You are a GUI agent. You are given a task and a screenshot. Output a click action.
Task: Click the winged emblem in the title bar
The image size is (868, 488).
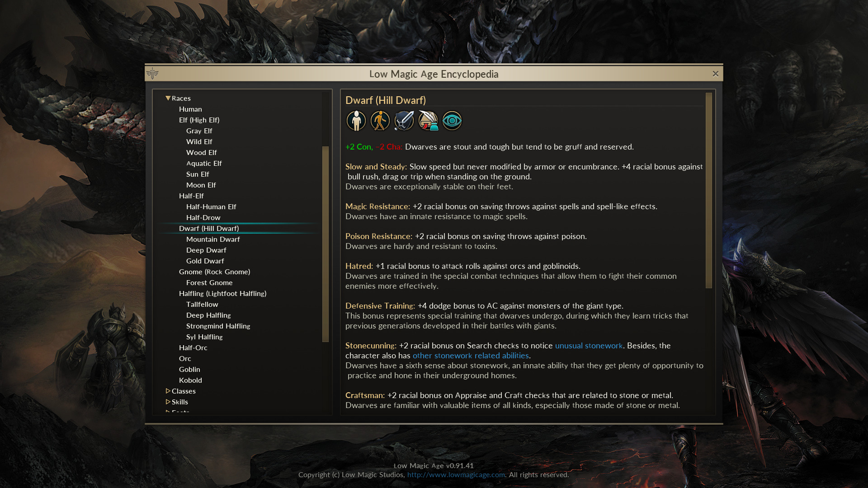pos(152,73)
